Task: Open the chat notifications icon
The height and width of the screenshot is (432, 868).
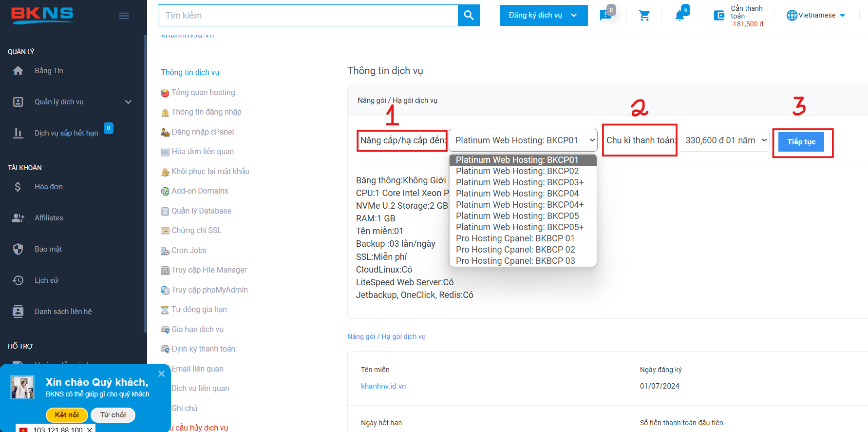Action: (x=605, y=15)
